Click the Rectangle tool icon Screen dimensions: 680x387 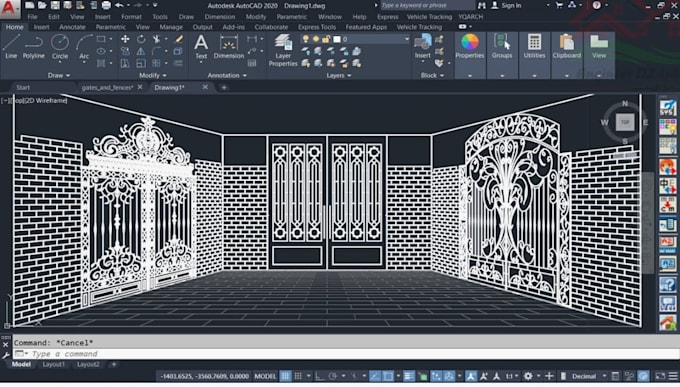click(x=101, y=39)
